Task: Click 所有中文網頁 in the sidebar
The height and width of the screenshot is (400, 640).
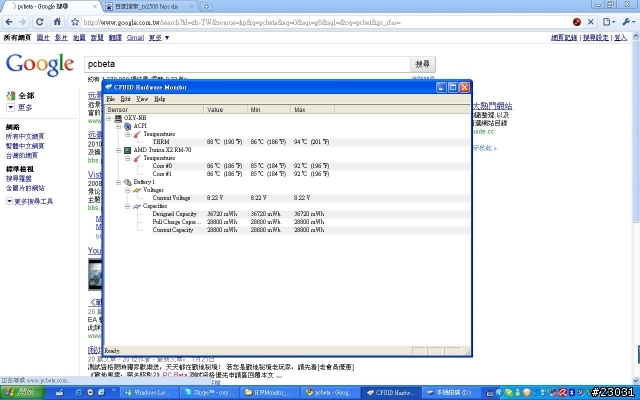Action: click(x=24, y=137)
